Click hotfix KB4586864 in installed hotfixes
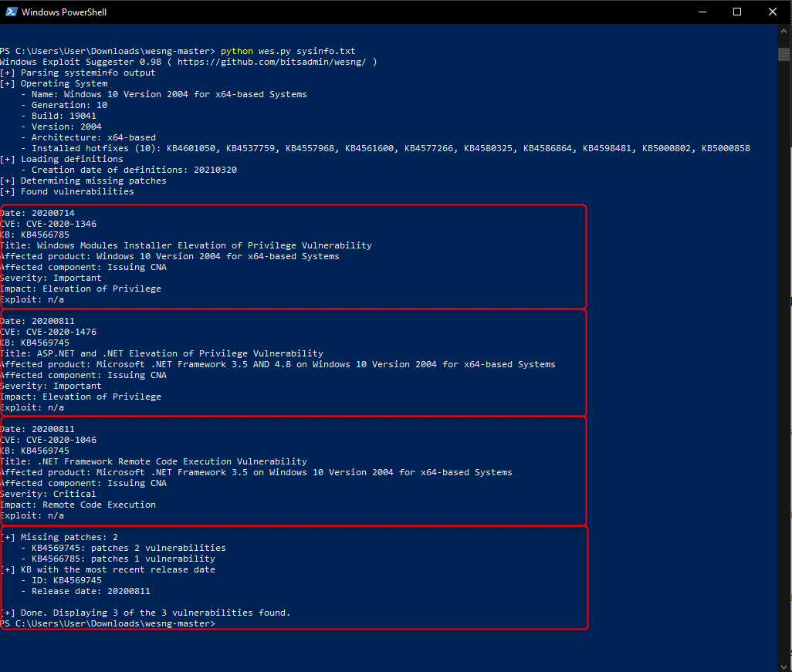Viewport: 792px width, 672px height. tap(547, 148)
